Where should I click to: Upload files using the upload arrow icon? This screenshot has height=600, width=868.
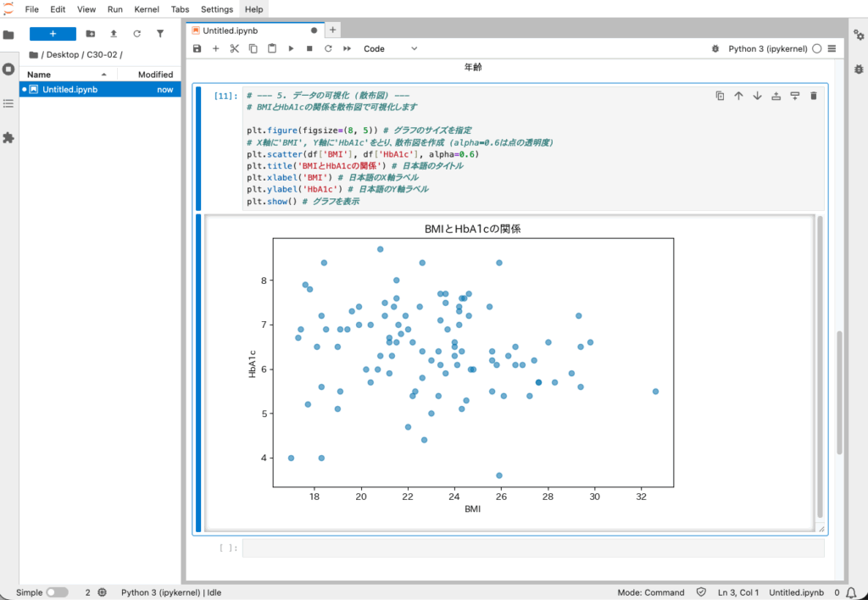click(x=114, y=34)
